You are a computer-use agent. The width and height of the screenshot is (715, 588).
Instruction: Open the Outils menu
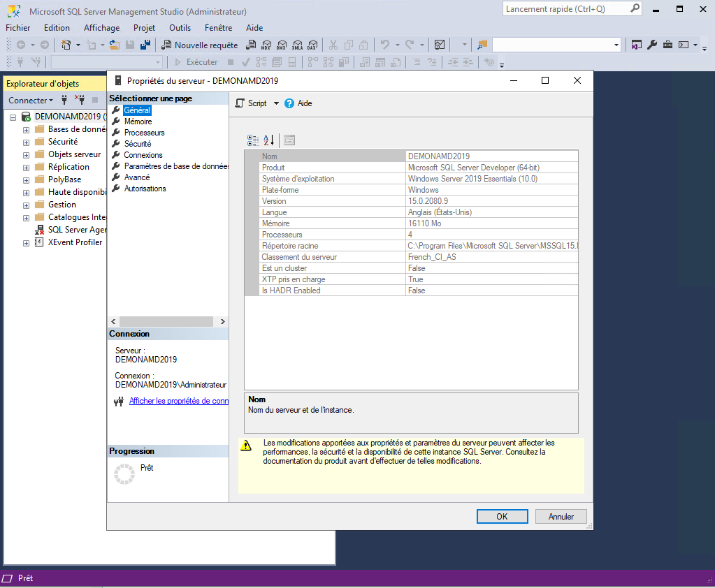click(180, 28)
